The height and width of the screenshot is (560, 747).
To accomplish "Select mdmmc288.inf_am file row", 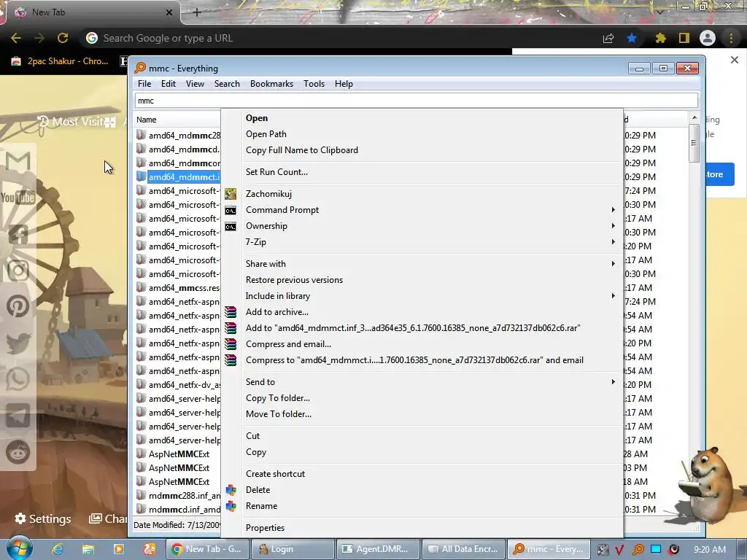I will click(x=178, y=495).
